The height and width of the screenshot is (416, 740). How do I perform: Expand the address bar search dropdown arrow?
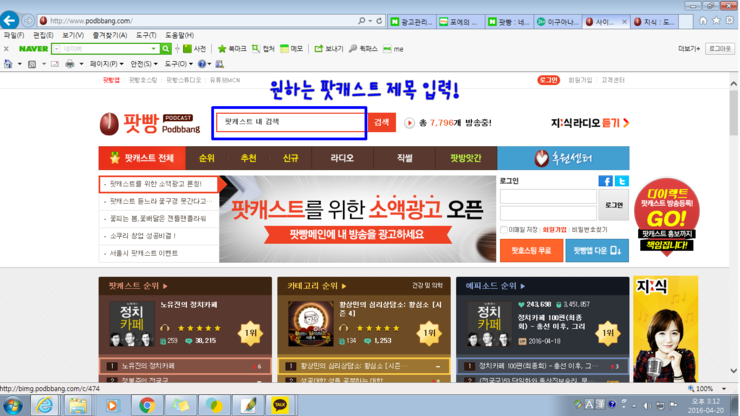(370, 21)
